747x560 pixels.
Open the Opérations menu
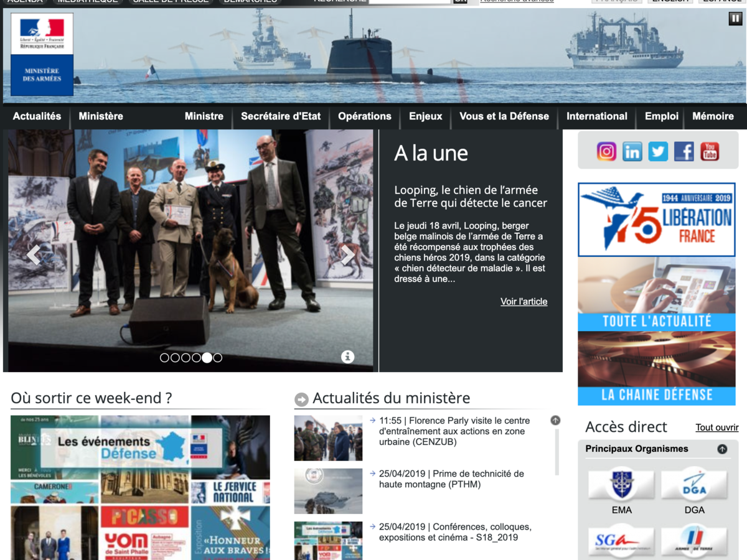pyautogui.click(x=364, y=116)
